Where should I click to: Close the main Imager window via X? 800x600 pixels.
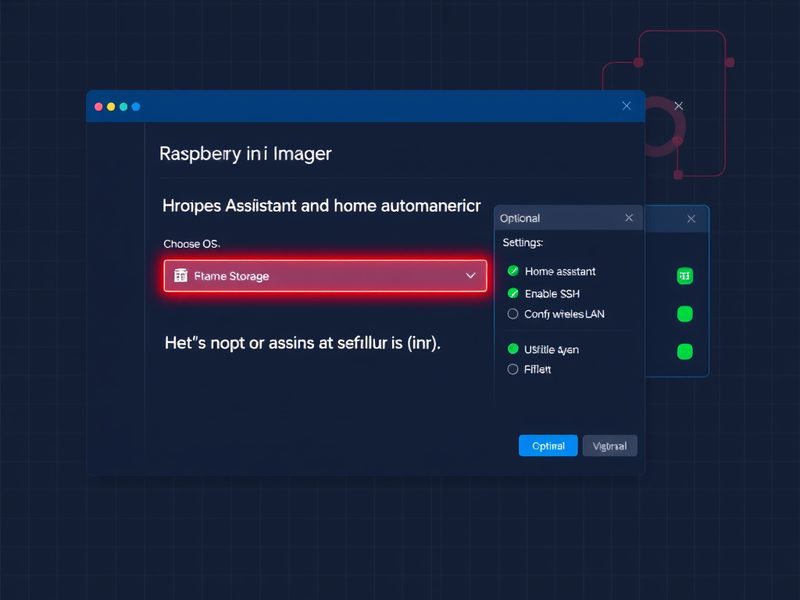pos(627,106)
